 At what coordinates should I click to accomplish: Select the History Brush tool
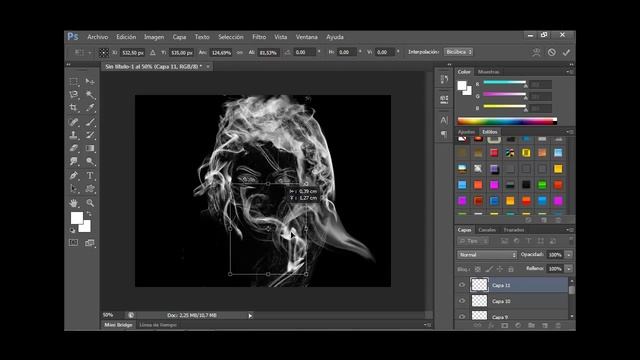(90, 135)
